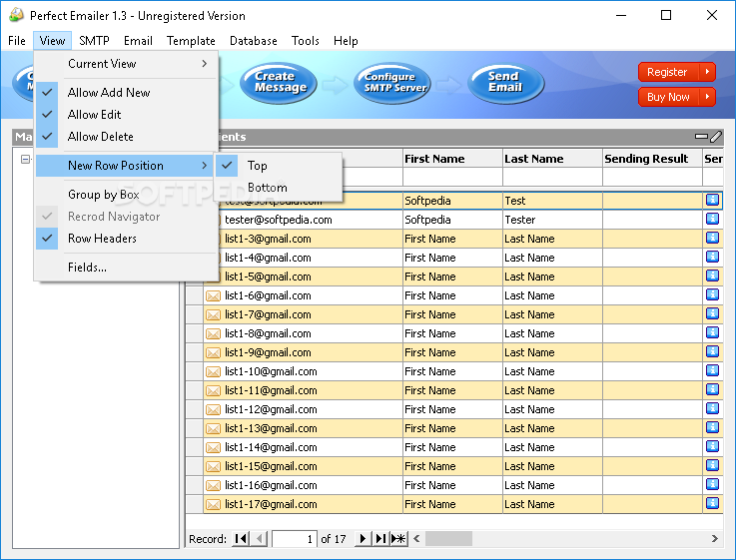This screenshot has height=560, width=736.
Task: Click the Configure SMTP Server step button
Action: tap(392, 83)
